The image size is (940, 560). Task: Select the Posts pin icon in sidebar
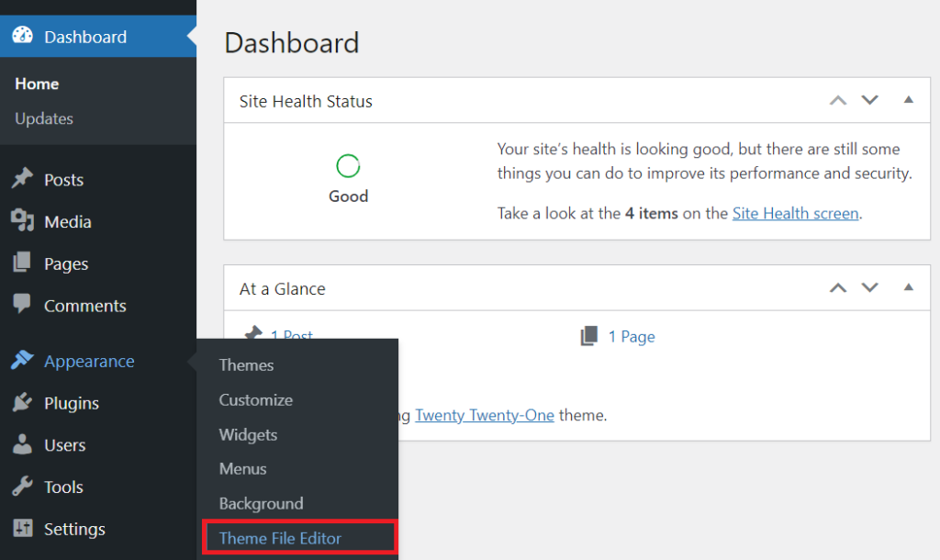tap(23, 179)
